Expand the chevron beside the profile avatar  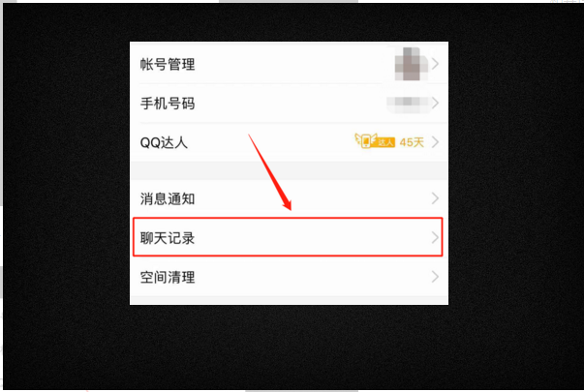[x=435, y=64]
